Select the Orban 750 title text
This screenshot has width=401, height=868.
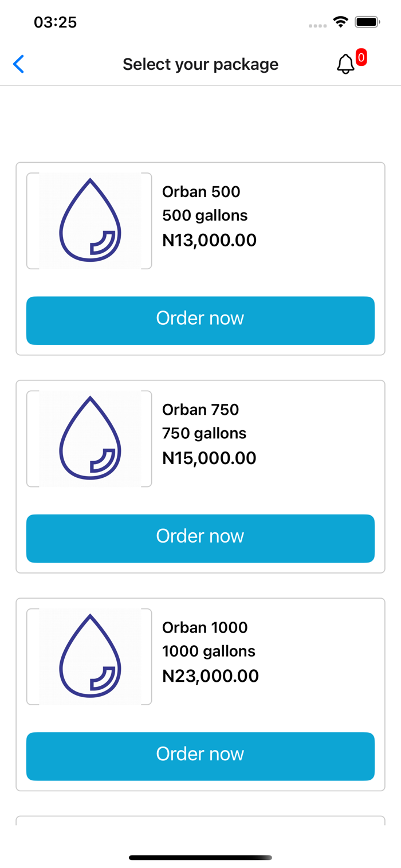point(200,410)
